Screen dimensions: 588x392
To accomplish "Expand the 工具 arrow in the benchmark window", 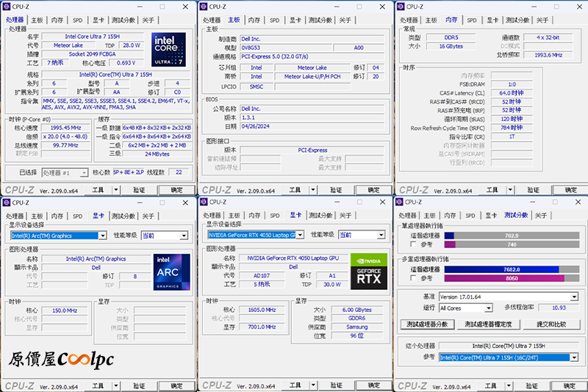I will 509,385.
